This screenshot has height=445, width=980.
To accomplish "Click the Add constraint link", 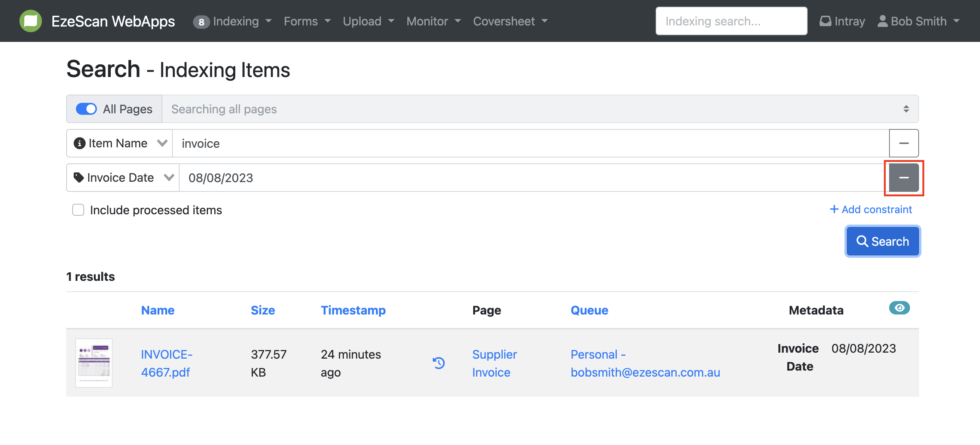I will tap(870, 209).
